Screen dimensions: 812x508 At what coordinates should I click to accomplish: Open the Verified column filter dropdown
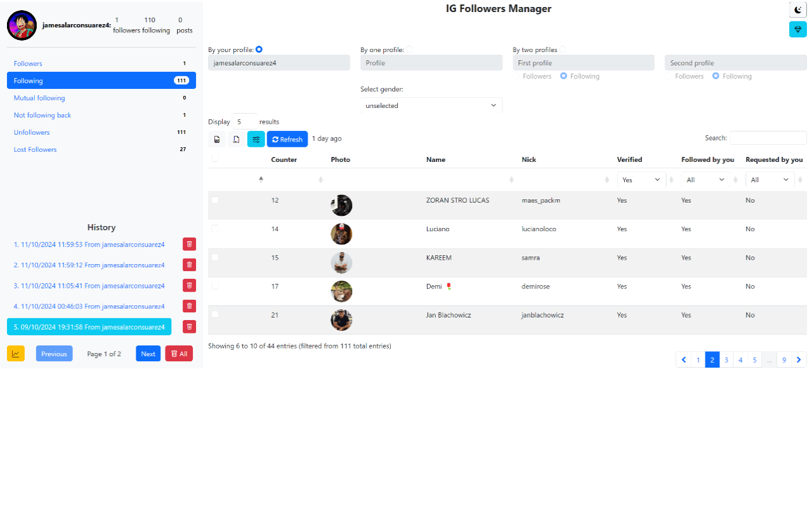pos(641,179)
